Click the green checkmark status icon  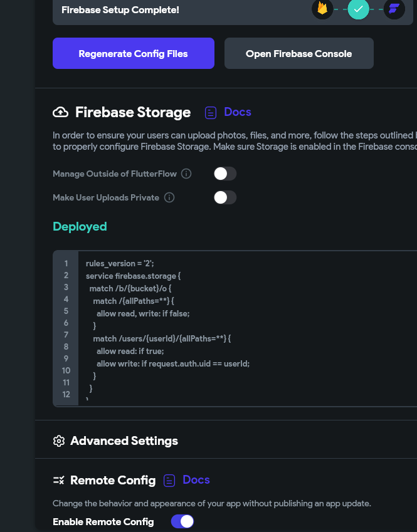pyautogui.click(x=358, y=9)
